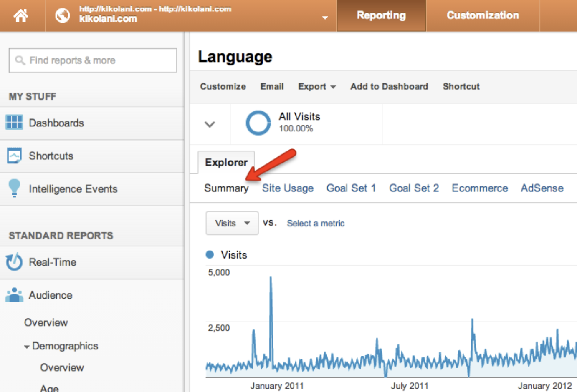Open the Export dropdown menu
577x392 pixels.
[x=317, y=86]
